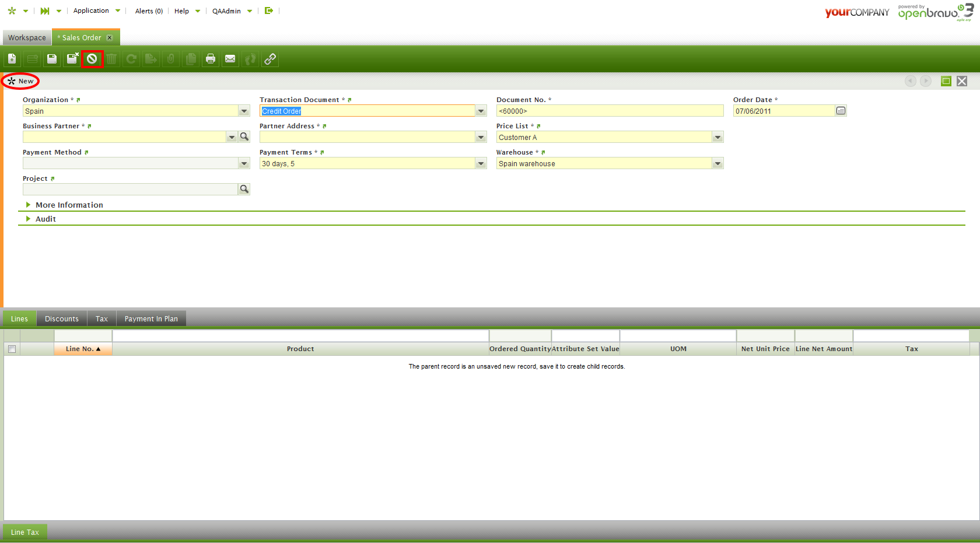Click the chain link toolbar icon
The image size is (980, 543).
tap(270, 59)
